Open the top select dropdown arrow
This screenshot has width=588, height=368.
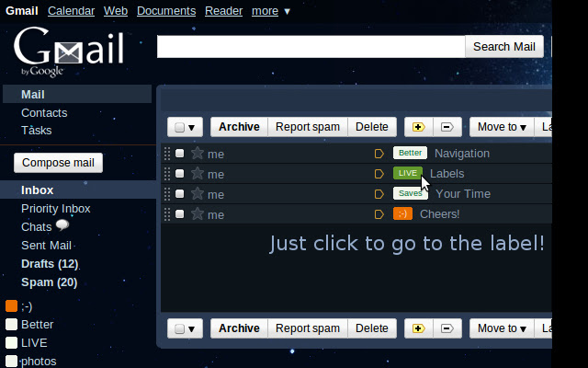pyautogui.click(x=192, y=128)
